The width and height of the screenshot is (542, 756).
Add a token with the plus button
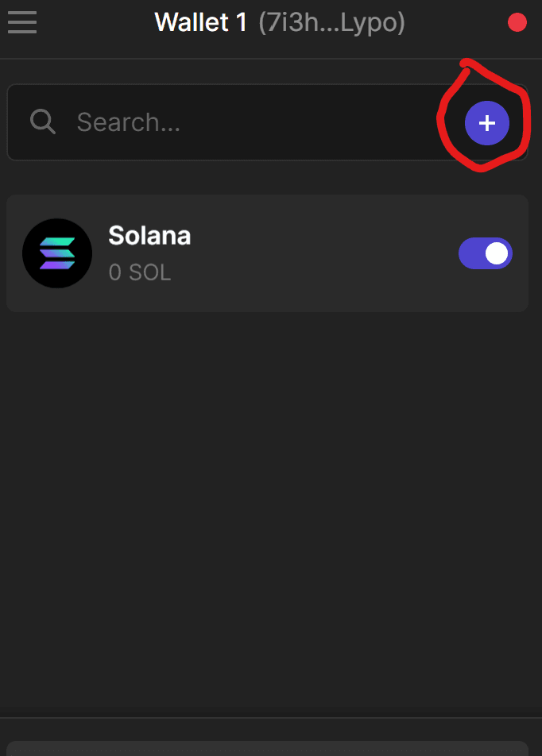click(486, 123)
